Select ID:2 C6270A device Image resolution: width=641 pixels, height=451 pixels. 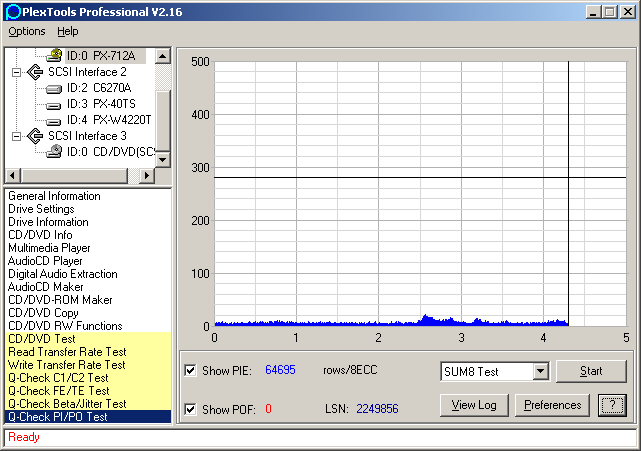[99, 88]
